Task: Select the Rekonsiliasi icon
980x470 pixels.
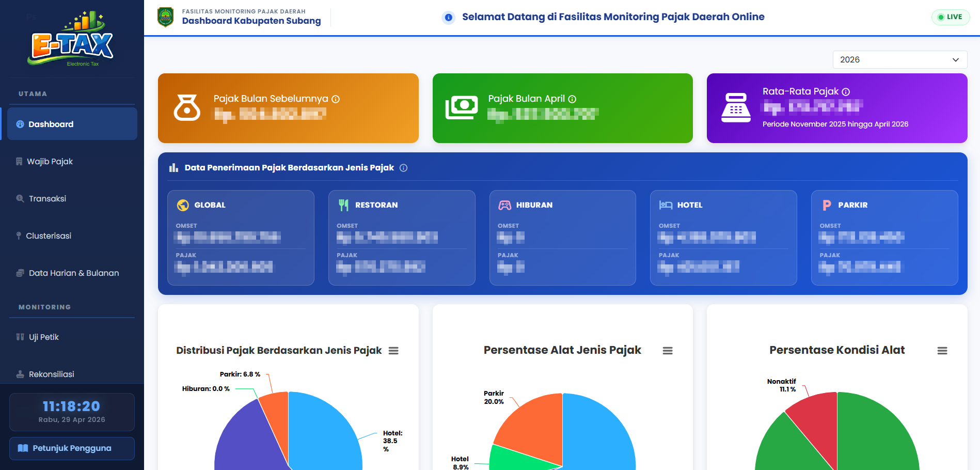Action: 19,374
